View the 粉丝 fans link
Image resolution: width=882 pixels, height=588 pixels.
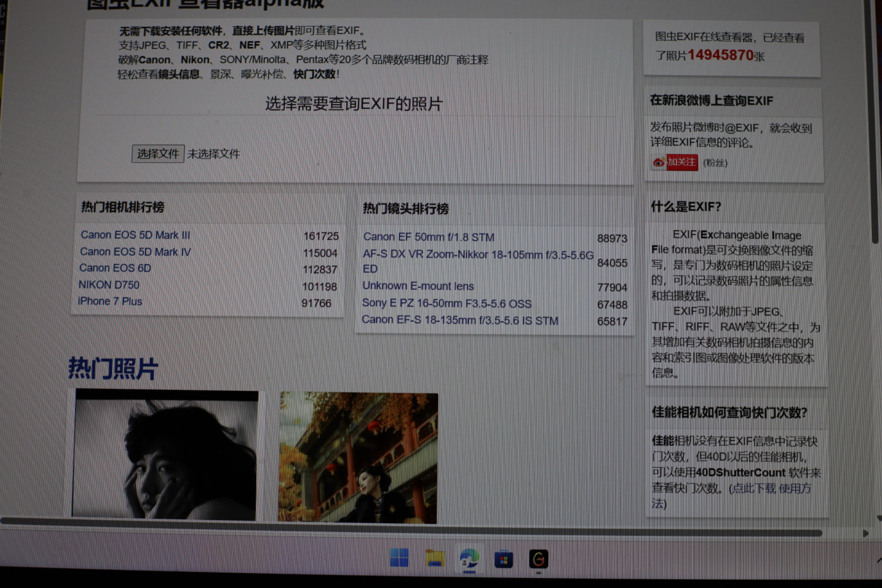(714, 162)
